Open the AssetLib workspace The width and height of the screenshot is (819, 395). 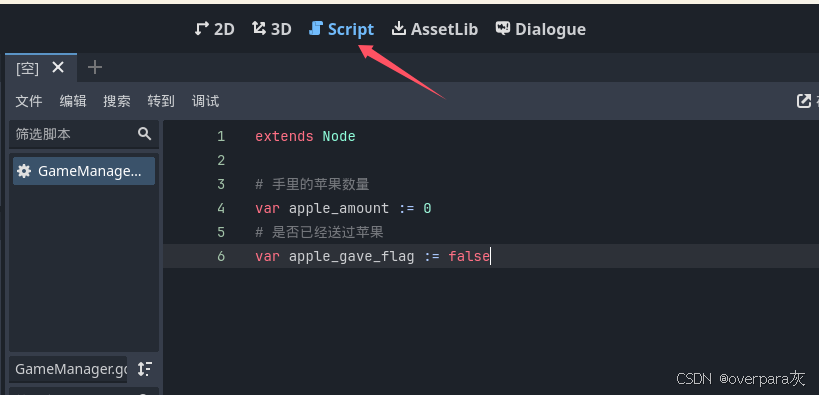point(435,29)
